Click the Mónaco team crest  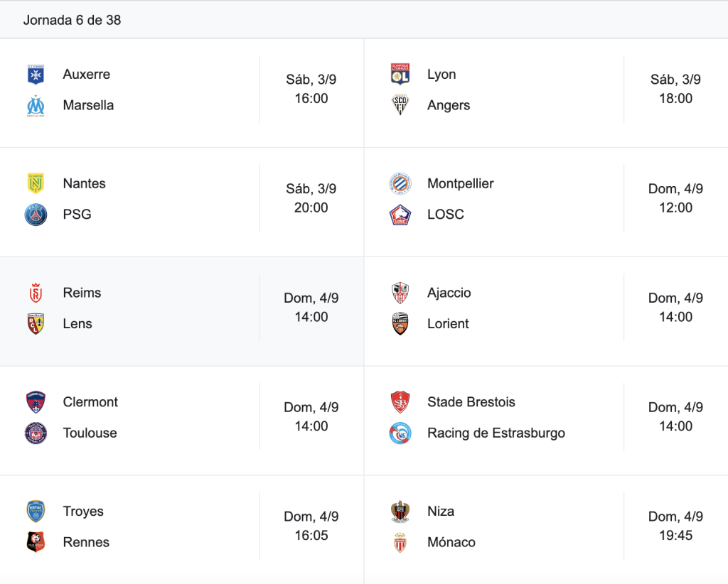(x=400, y=542)
